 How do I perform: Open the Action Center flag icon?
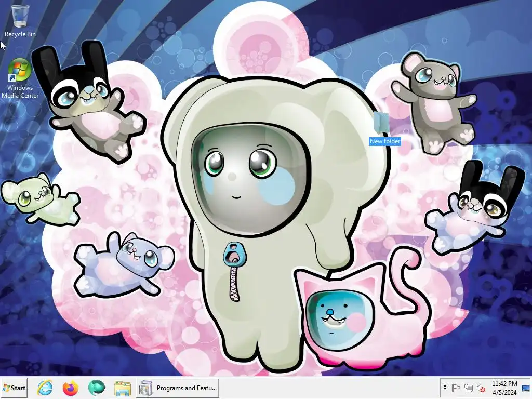[x=456, y=388]
